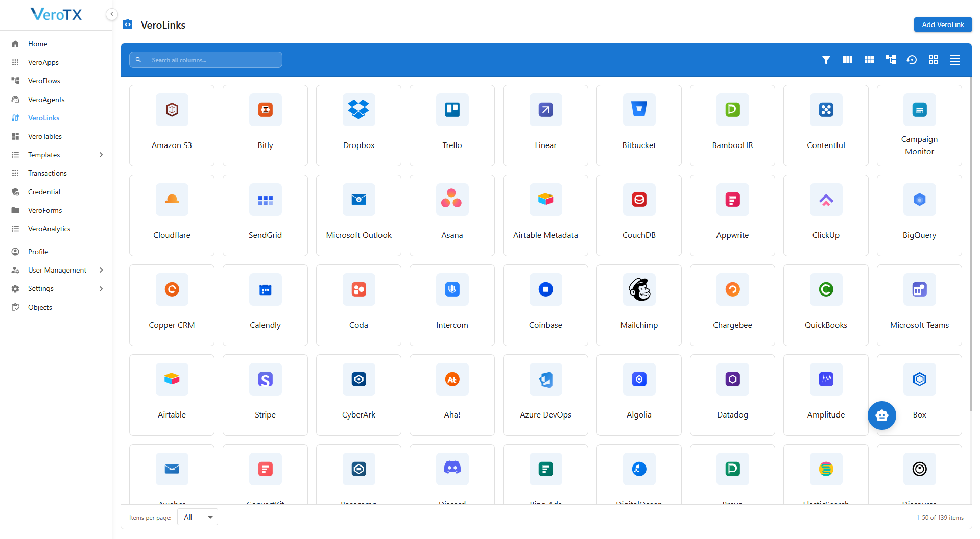Click the Calendly card label

pos(265,325)
